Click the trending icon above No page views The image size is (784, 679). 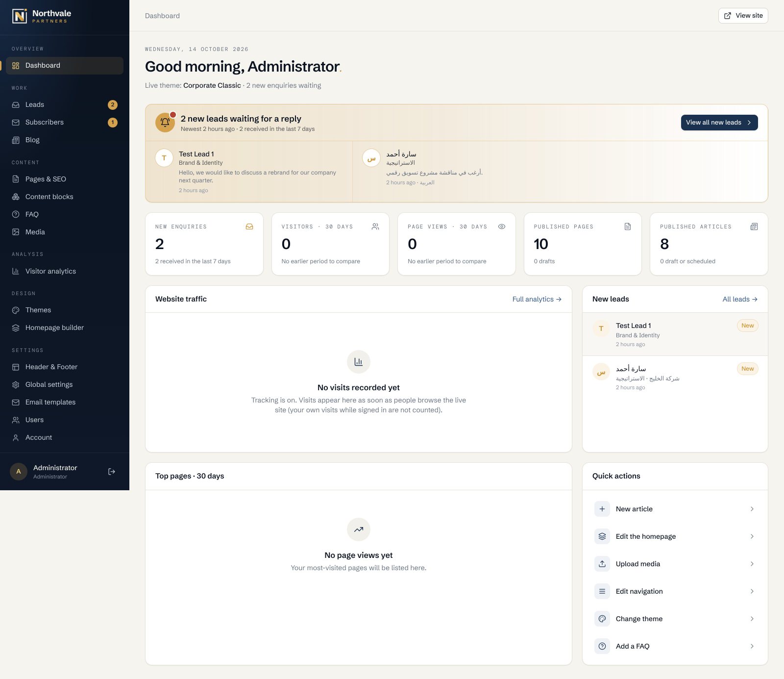coord(359,529)
